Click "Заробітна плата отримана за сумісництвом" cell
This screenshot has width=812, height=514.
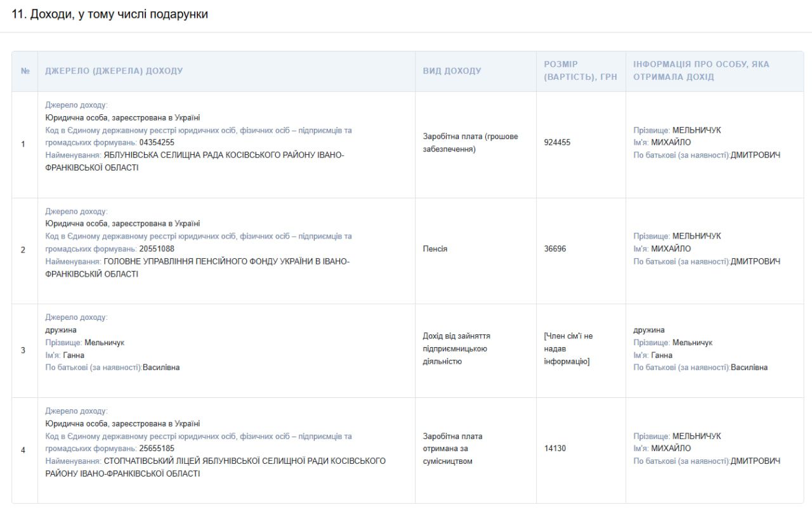tap(452, 449)
